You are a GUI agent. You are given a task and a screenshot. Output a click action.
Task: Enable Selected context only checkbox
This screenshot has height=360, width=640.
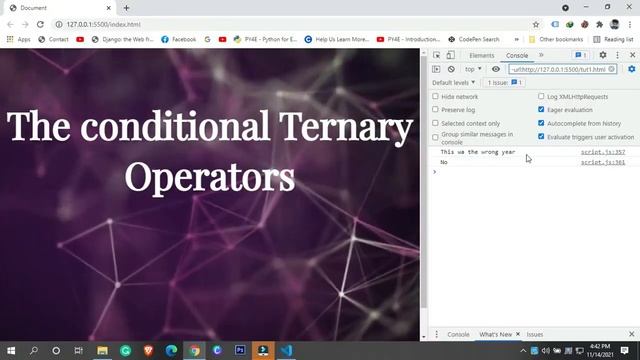pyautogui.click(x=435, y=123)
